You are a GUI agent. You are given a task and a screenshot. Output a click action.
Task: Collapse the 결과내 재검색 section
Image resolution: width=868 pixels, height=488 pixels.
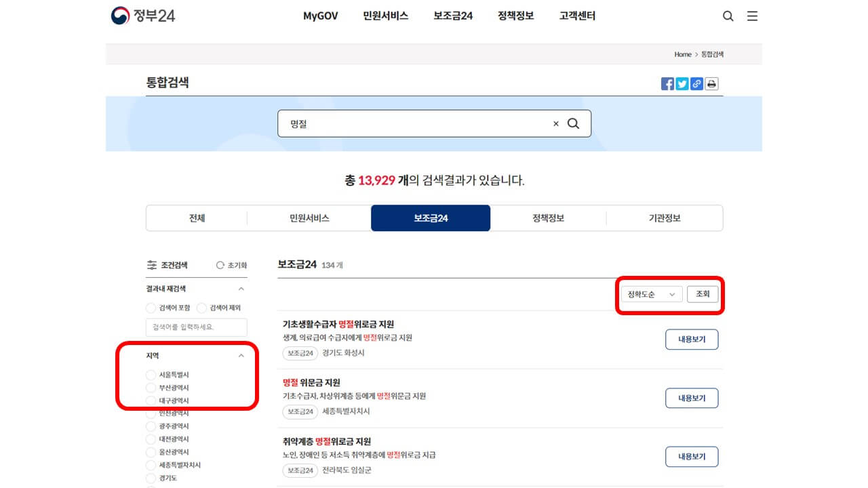[x=241, y=288]
